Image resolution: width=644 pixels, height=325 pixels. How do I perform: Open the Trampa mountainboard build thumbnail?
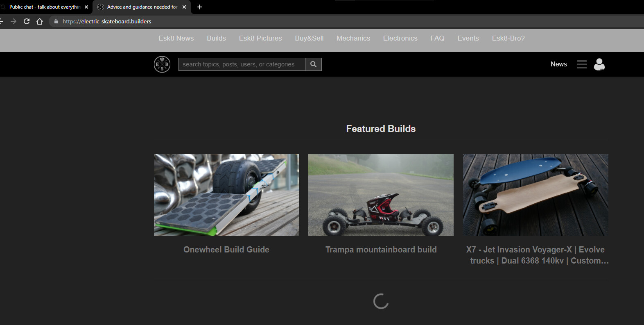pos(381,195)
